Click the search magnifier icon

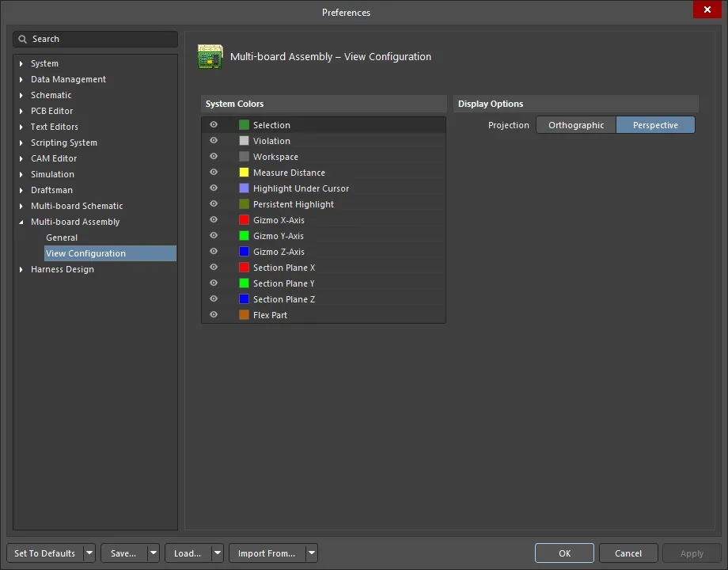pyautogui.click(x=22, y=39)
